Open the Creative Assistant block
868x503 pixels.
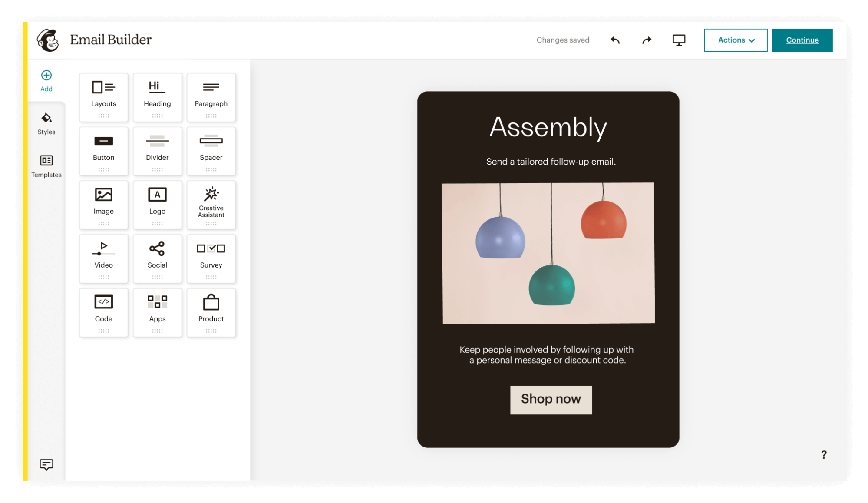[211, 205]
